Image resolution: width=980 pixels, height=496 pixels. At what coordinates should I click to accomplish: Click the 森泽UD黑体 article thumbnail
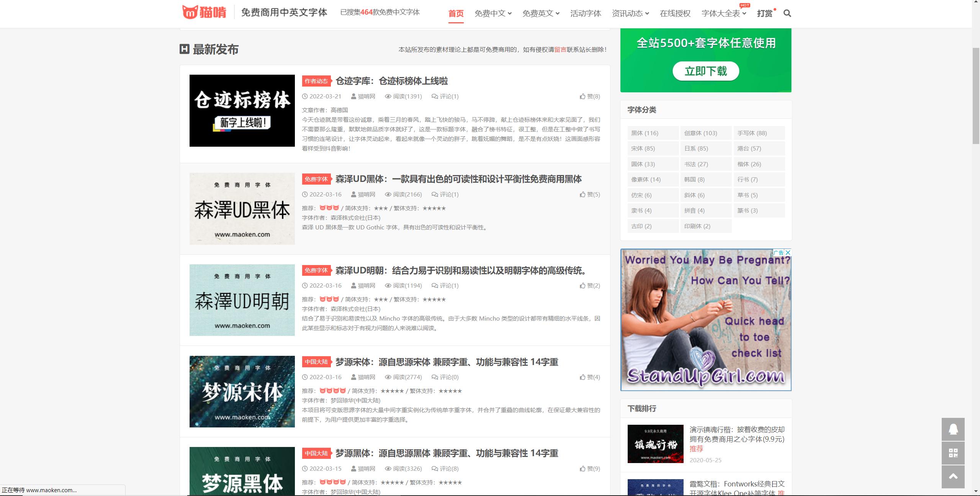(x=242, y=209)
